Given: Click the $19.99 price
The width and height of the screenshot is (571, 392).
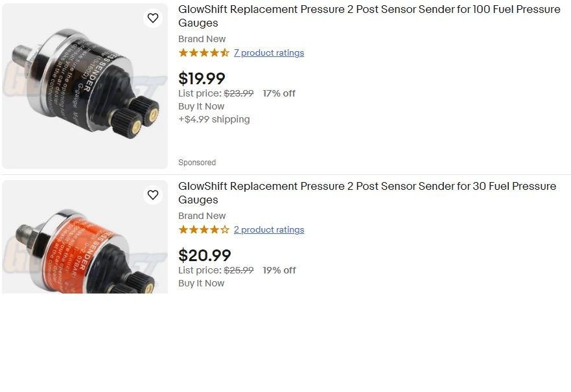Looking at the screenshot, I should coord(202,79).
